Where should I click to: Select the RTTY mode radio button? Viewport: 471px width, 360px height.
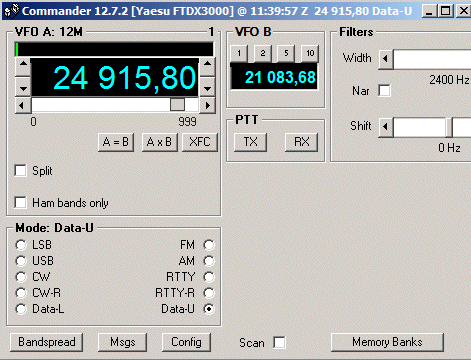(209, 277)
